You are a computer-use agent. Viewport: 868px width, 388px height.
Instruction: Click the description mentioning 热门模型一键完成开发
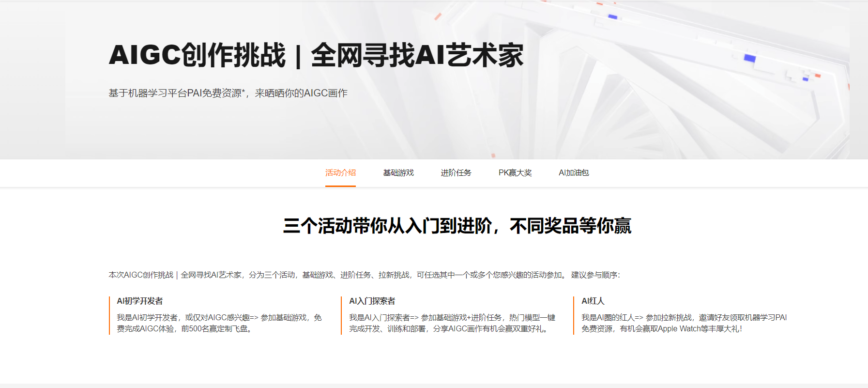click(x=452, y=323)
